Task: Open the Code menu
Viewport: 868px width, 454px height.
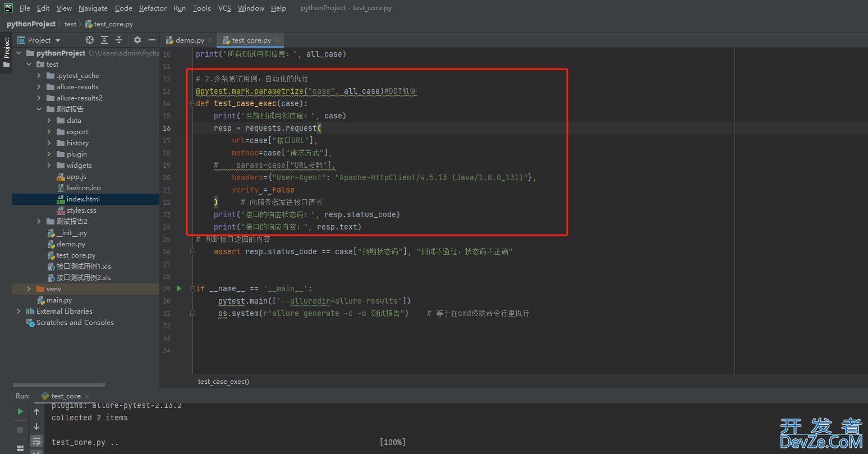Action: tap(123, 8)
